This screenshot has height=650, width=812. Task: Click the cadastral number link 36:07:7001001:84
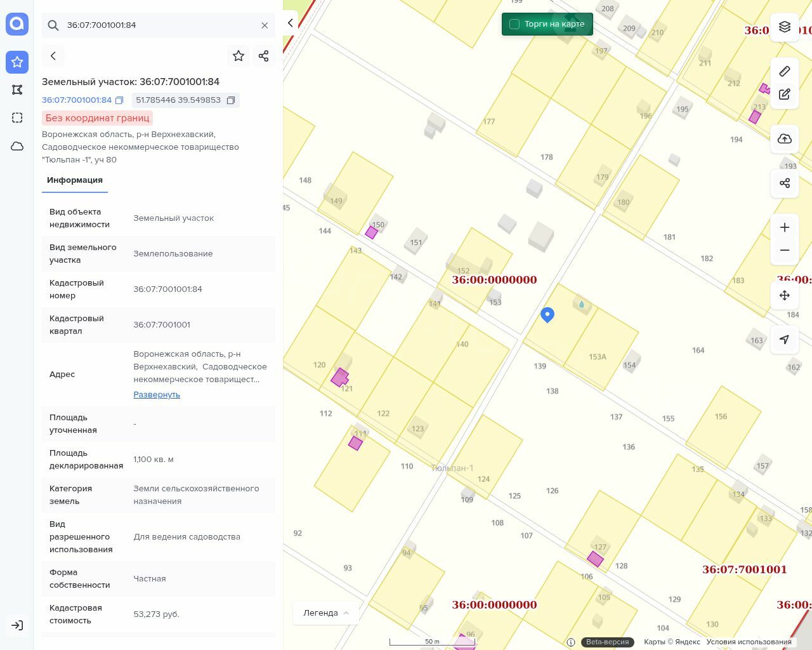coord(77,100)
